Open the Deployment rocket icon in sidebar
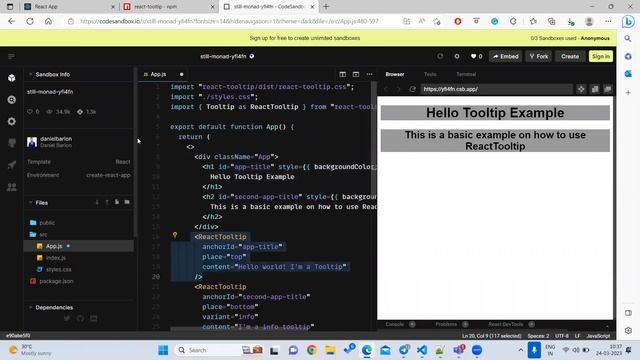The width and height of the screenshot is (640, 360). [11, 165]
